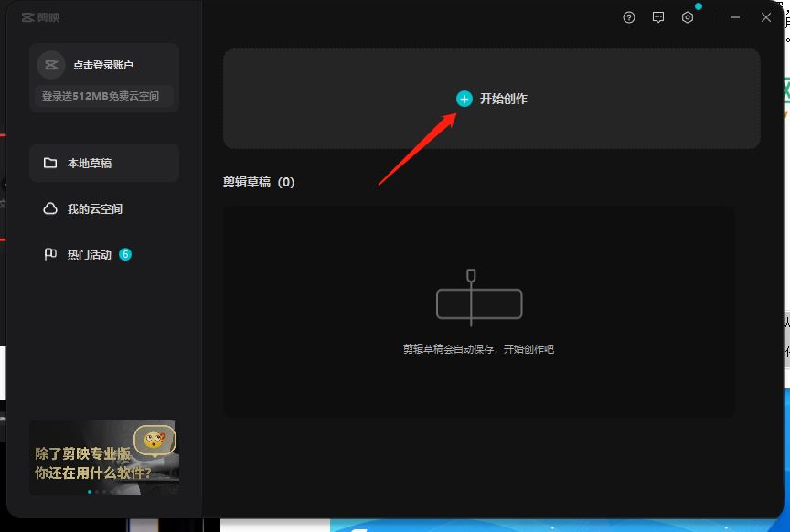Viewport: 790px width, 532px height.
Task: Open the help question mark icon
Action: [x=628, y=16]
